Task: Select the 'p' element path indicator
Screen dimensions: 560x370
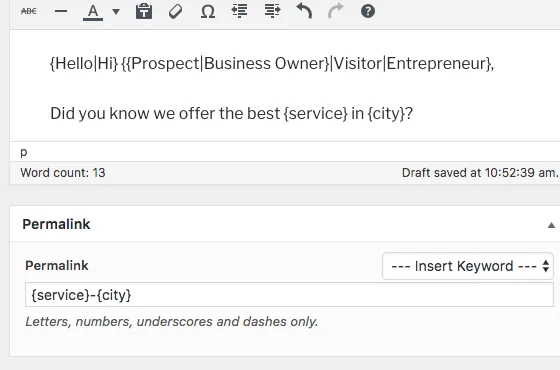Action: click(24, 152)
